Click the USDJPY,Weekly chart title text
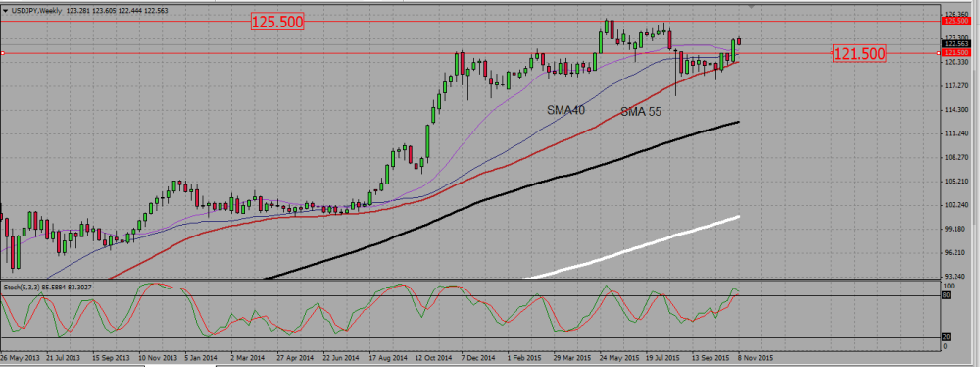The image size is (980, 367). [x=32, y=10]
